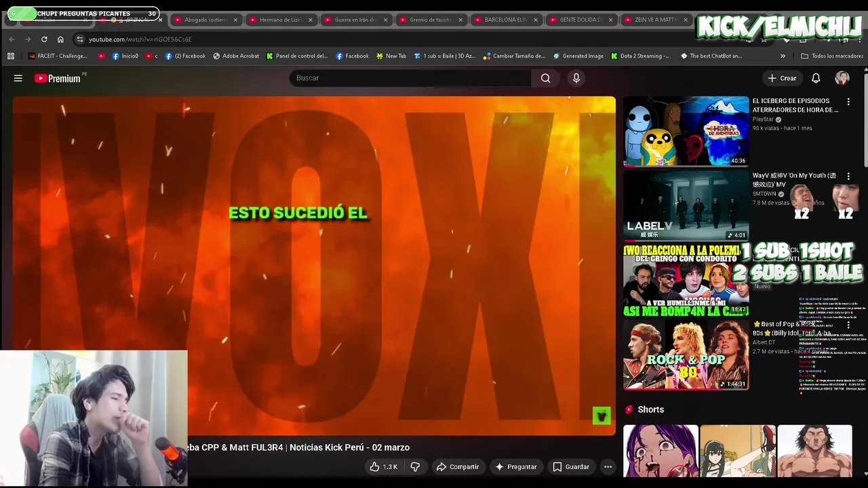Open Inicio0 Facebook bookmark
Viewport: 868px width, 488px height.
(125, 56)
